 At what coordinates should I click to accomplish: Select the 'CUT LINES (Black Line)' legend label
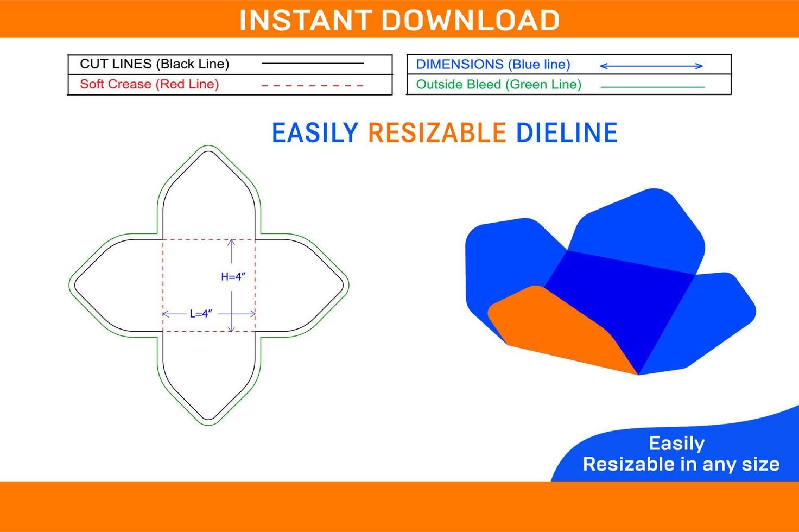(x=155, y=64)
